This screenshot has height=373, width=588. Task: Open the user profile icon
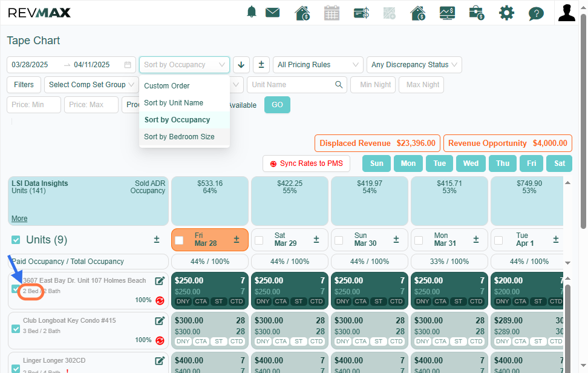coord(567,13)
